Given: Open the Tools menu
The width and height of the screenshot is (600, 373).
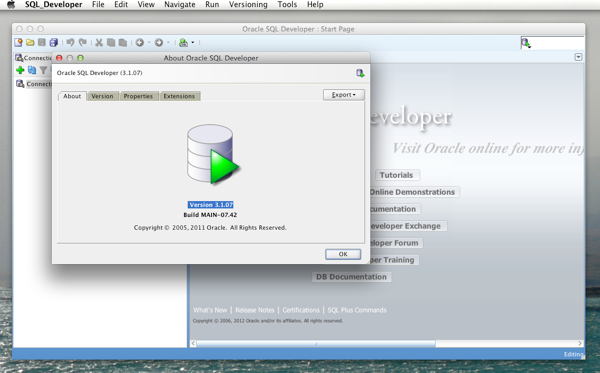Looking at the screenshot, I should [x=287, y=5].
